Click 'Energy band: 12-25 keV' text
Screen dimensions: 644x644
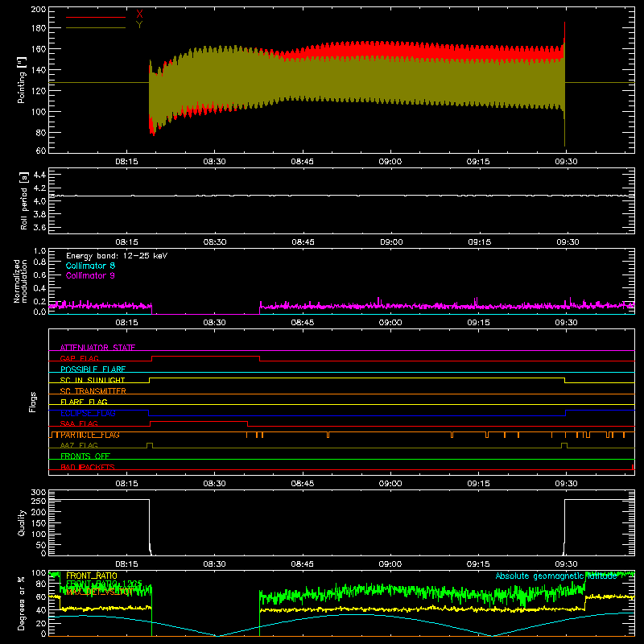point(117,256)
